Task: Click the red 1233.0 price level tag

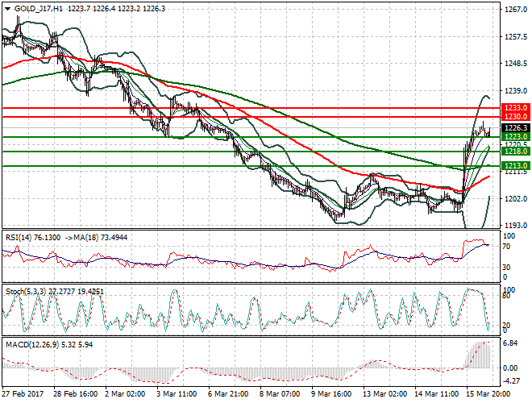Action: click(514, 107)
